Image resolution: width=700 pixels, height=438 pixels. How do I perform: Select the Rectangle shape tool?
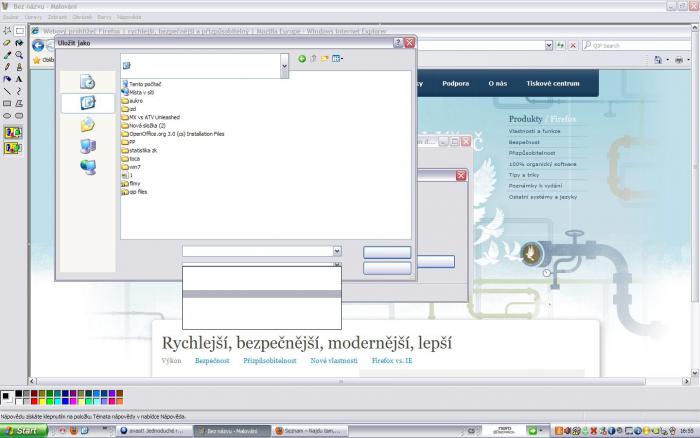[7, 103]
